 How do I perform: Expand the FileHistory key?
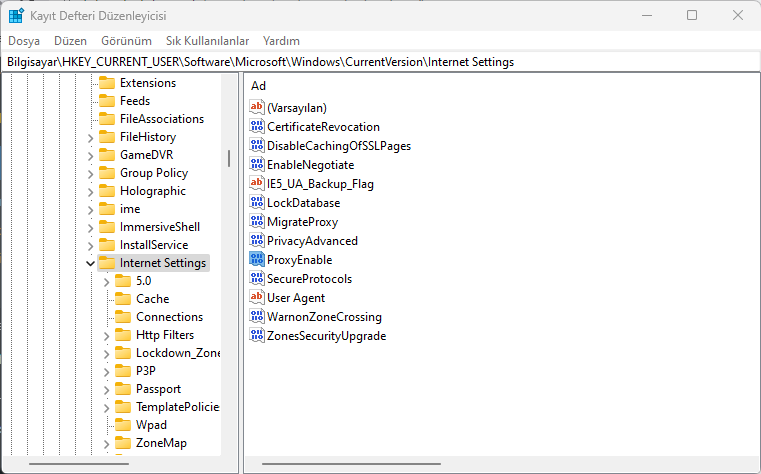90,138
